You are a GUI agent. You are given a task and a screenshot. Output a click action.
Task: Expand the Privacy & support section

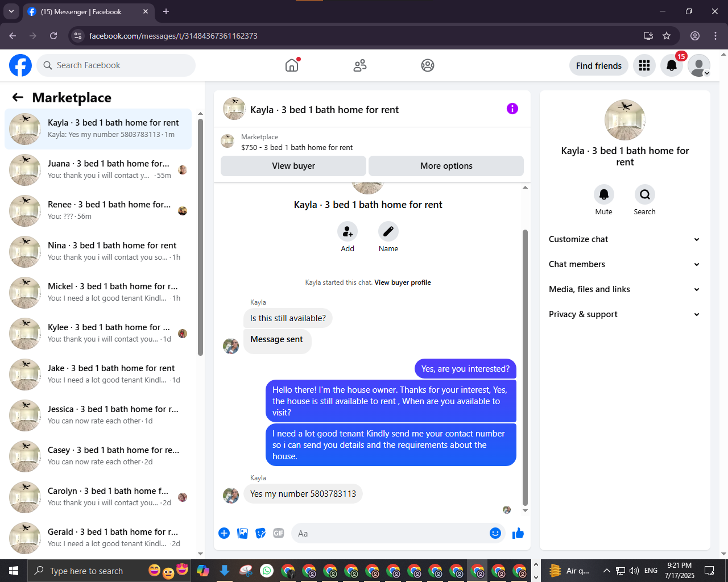click(624, 314)
